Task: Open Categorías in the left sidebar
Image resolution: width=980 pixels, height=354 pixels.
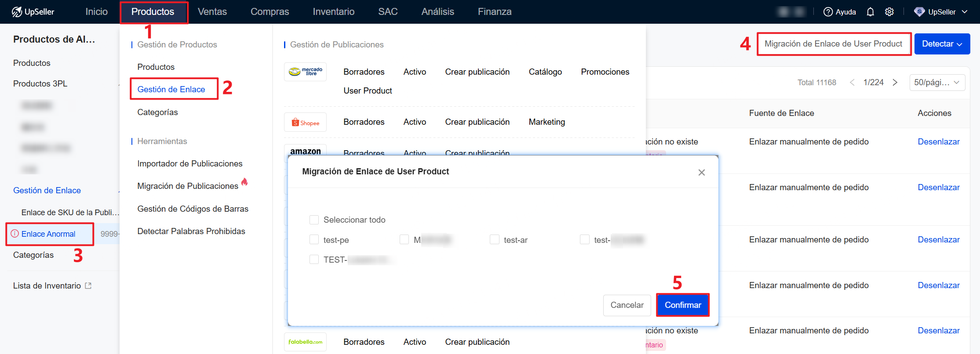Action: 33,255
